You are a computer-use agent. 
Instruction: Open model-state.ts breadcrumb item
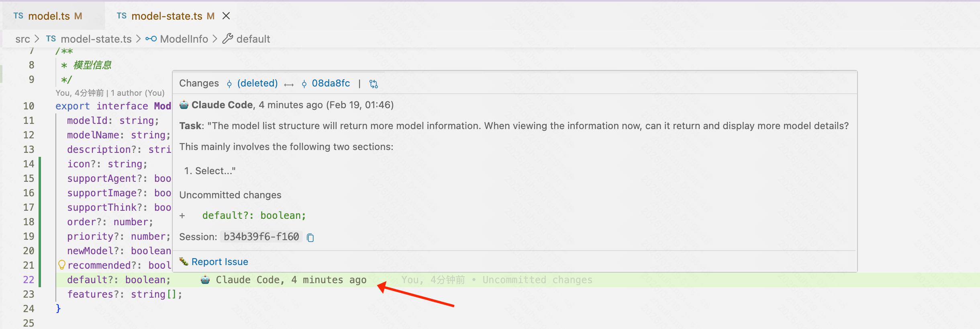click(96, 39)
